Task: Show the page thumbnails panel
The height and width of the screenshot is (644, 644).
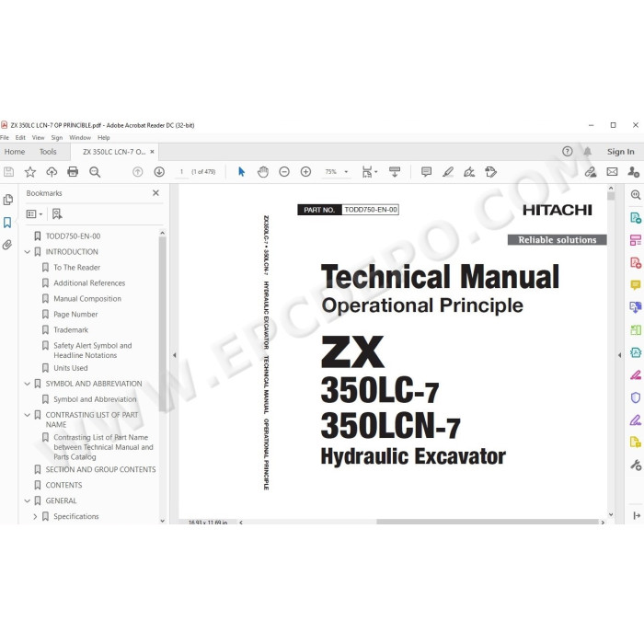Action: coord(7,200)
